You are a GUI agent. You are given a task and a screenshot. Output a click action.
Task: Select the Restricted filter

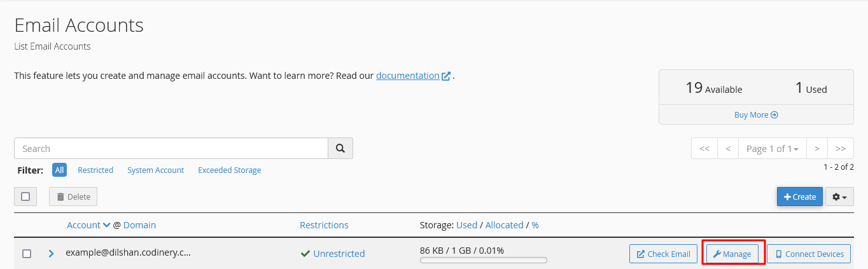tap(95, 170)
